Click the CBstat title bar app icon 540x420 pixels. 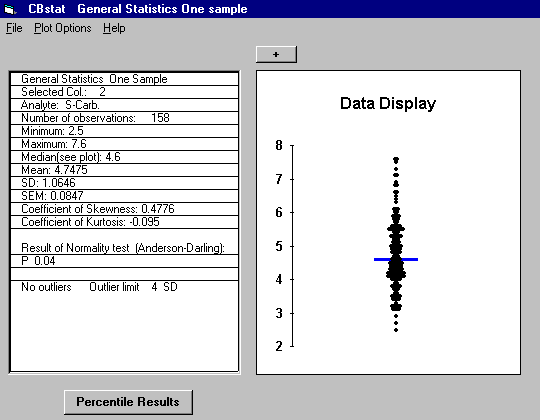coord(10,9)
